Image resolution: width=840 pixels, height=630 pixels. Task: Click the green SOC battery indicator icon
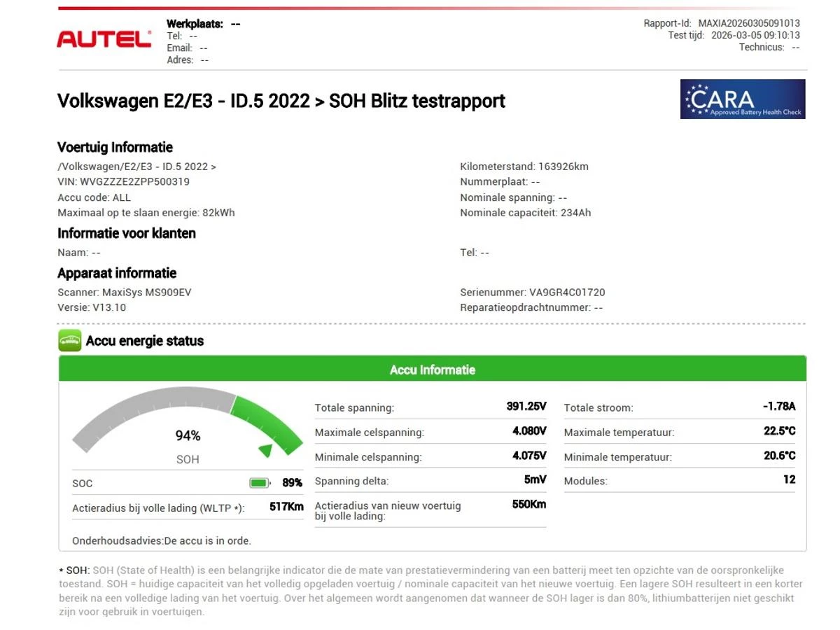tap(258, 482)
